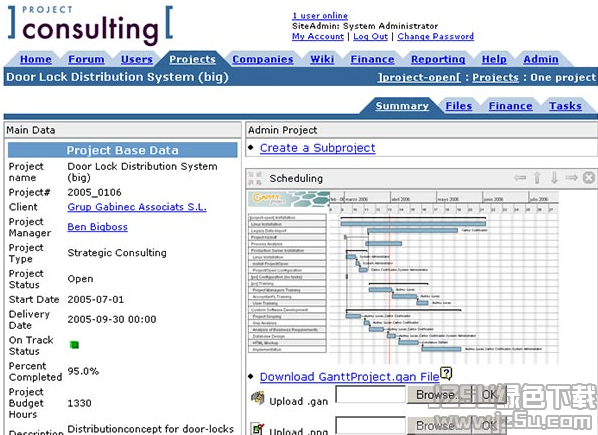The height and width of the screenshot is (435, 598).
Task: Switch to the project Files subtab
Action: tap(459, 106)
